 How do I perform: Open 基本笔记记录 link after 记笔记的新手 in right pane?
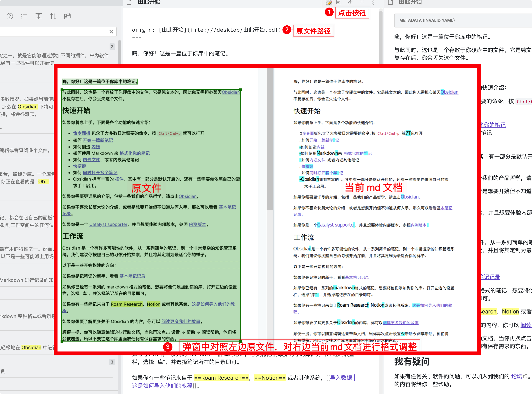click(x=357, y=277)
